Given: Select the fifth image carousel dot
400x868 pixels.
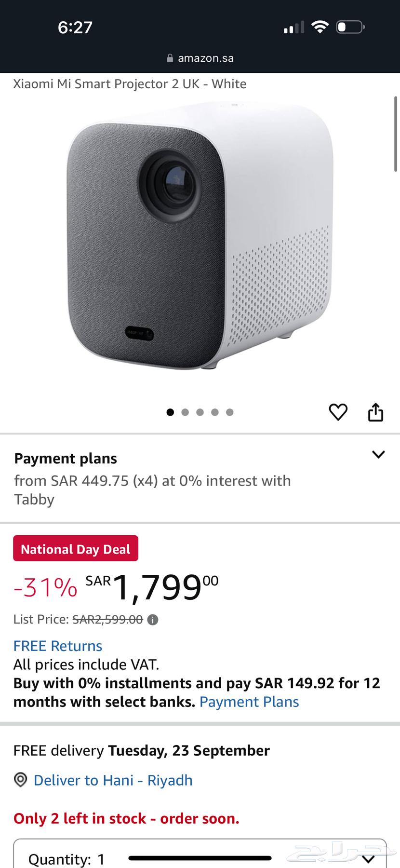Looking at the screenshot, I should [230, 412].
